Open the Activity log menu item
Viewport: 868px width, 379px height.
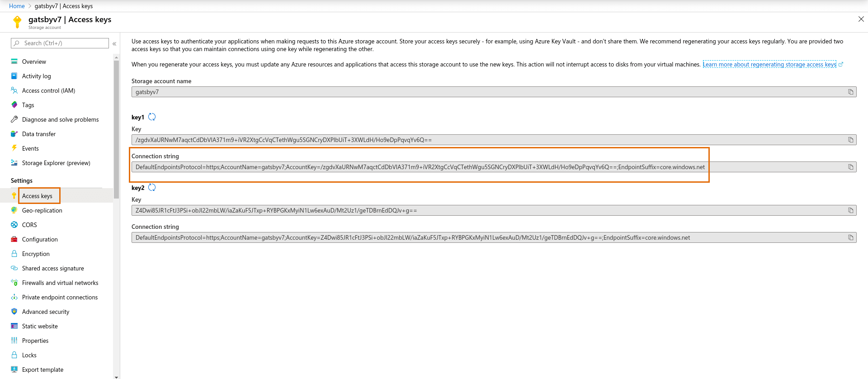[37, 76]
